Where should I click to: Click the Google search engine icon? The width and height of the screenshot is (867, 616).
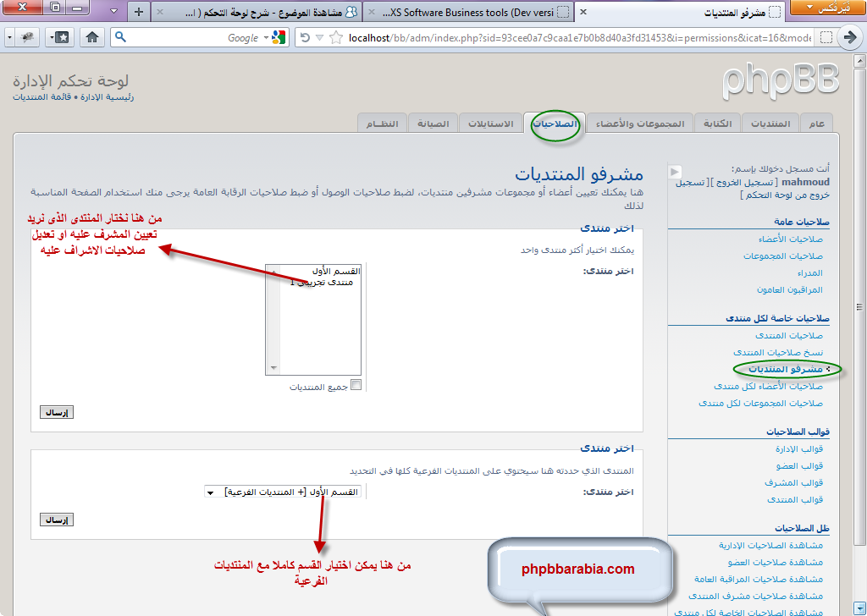tap(279, 37)
